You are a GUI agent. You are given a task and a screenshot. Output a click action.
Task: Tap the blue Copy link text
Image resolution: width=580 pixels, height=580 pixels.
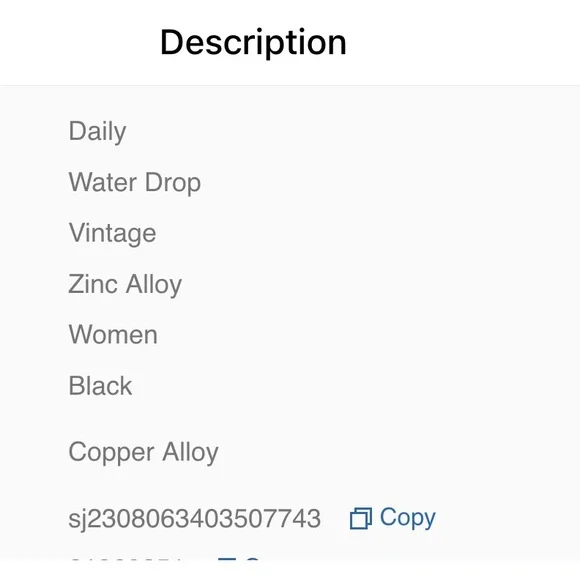[408, 519]
